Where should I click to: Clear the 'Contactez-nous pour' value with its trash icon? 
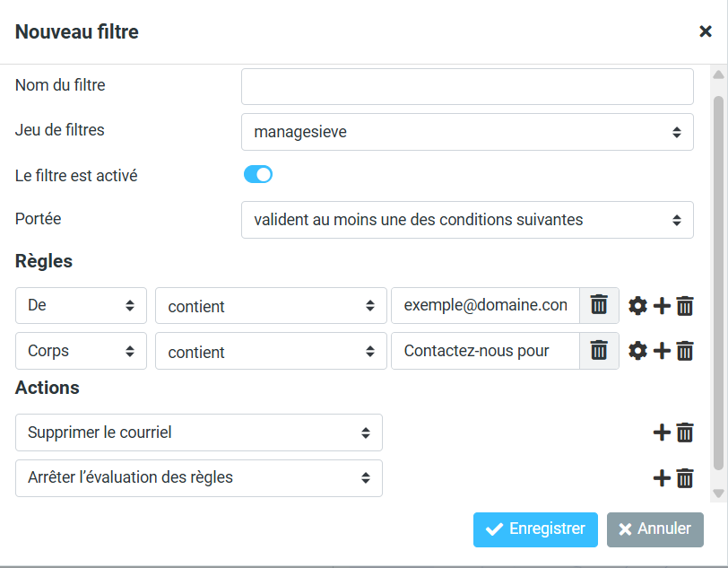pos(599,351)
